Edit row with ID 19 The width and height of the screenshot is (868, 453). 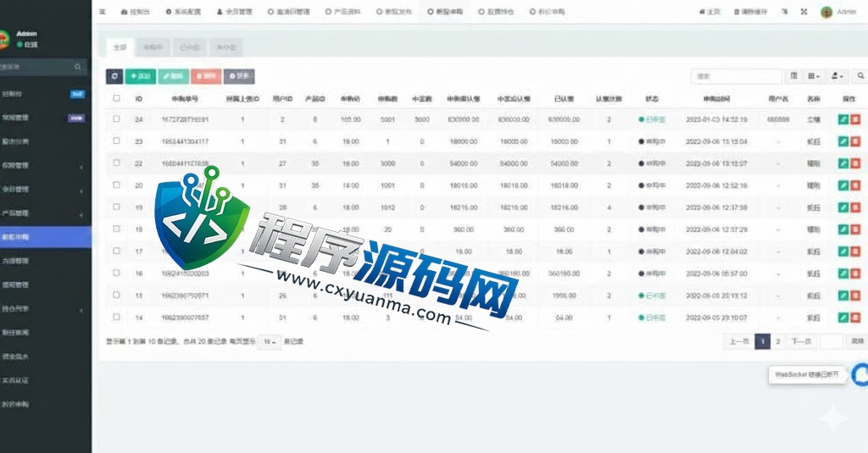(843, 207)
